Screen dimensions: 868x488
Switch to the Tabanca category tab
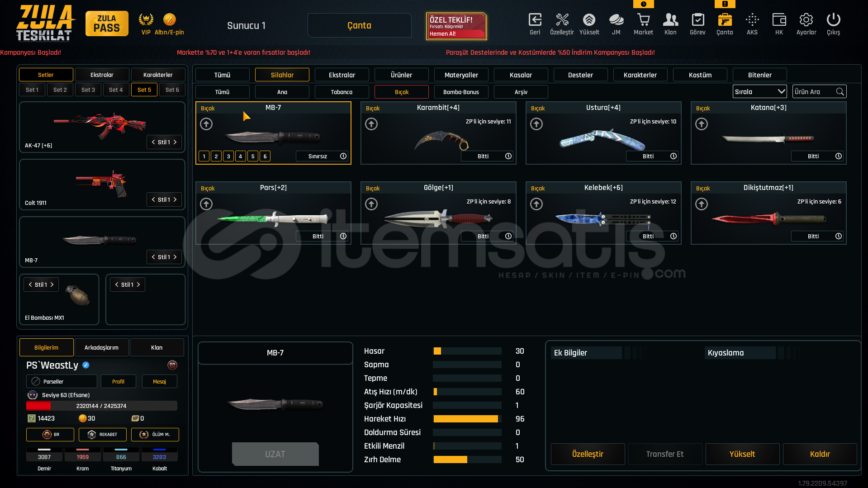click(x=342, y=92)
